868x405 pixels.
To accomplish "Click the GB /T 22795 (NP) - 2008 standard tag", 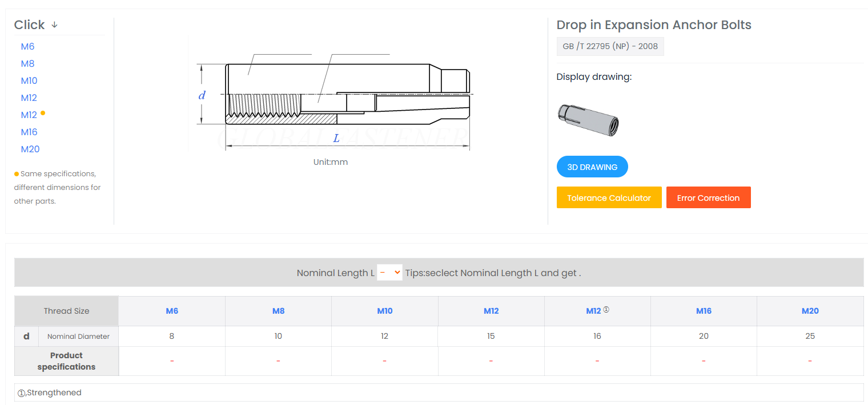I will coord(610,47).
